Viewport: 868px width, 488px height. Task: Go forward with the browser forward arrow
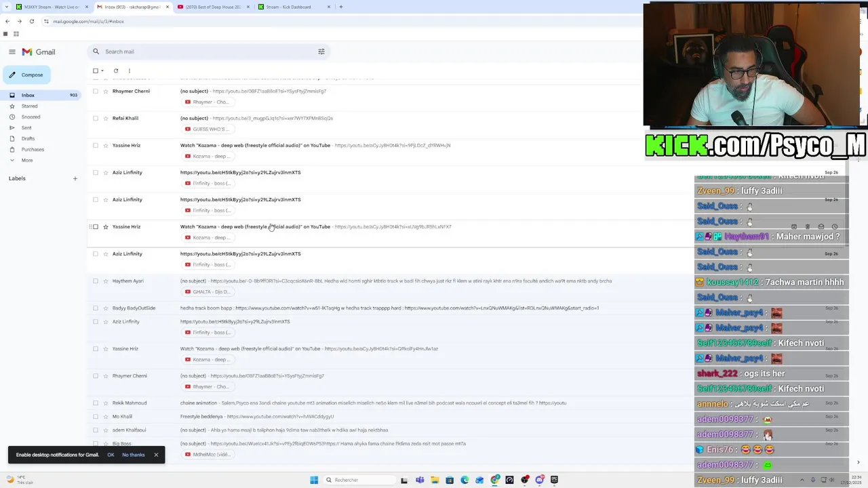pos(19,21)
